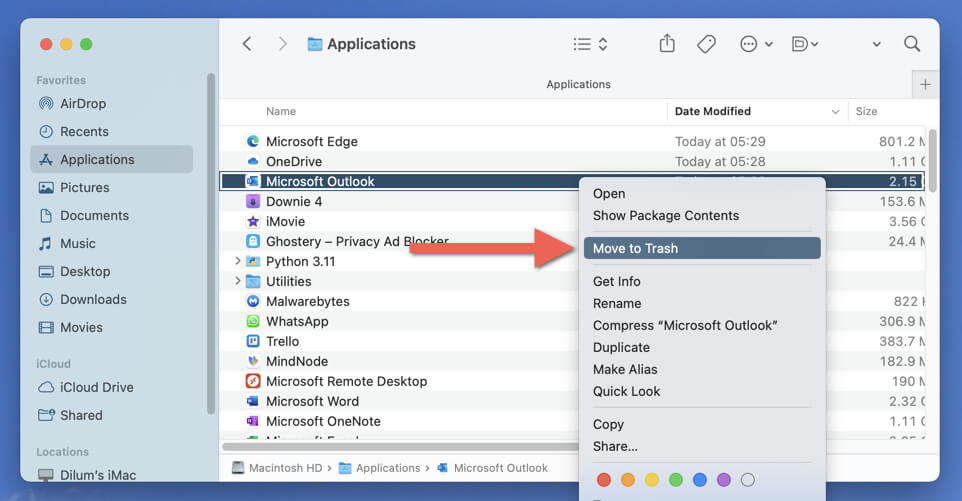Open the grouping dropdown in toolbar
This screenshot has width=962, height=501.
(805, 44)
